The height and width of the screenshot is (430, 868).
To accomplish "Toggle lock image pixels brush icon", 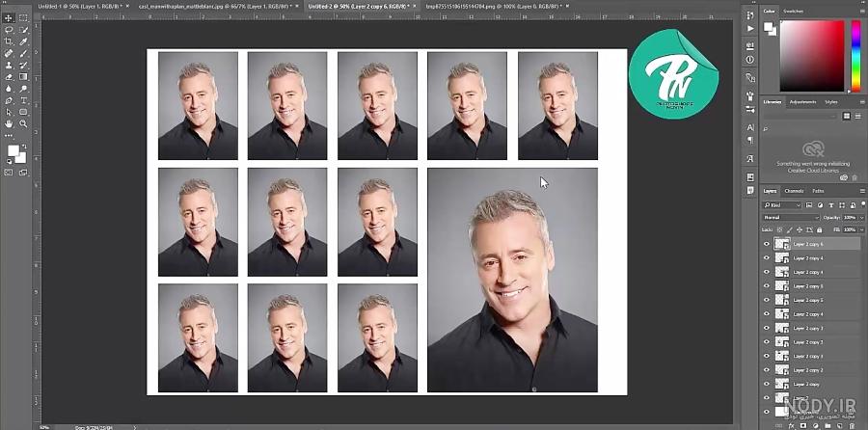I will (x=790, y=229).
